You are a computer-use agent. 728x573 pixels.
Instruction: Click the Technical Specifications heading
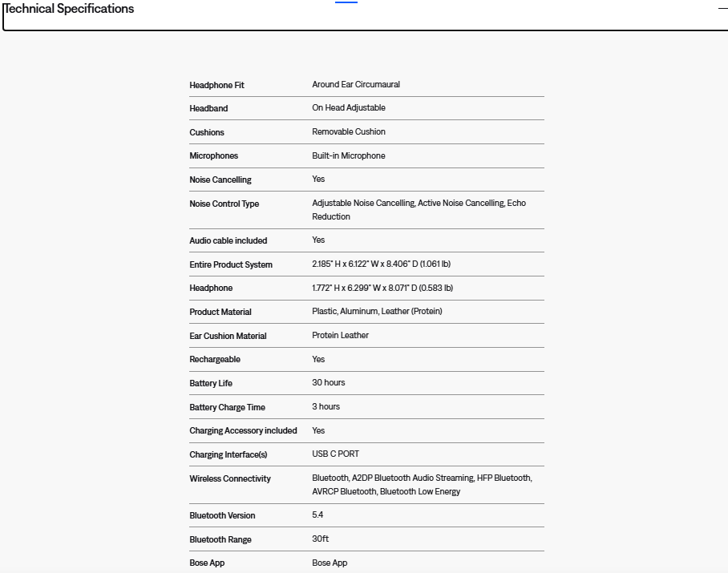tap(69, 9)
